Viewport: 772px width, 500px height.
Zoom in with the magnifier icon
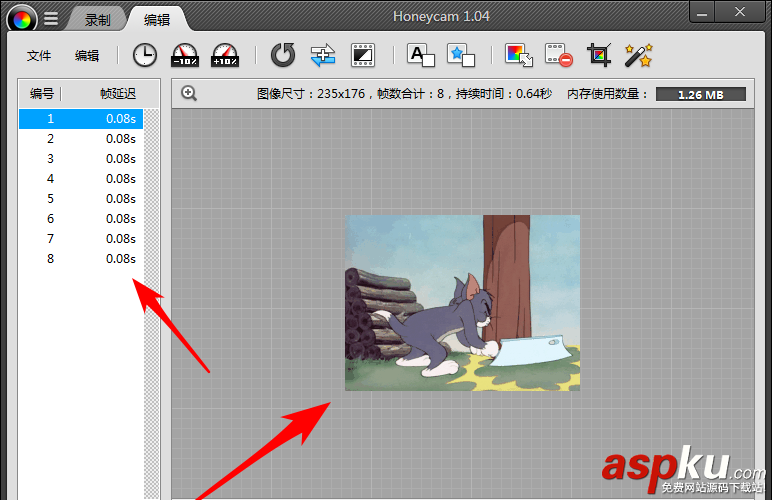[189, 93]
